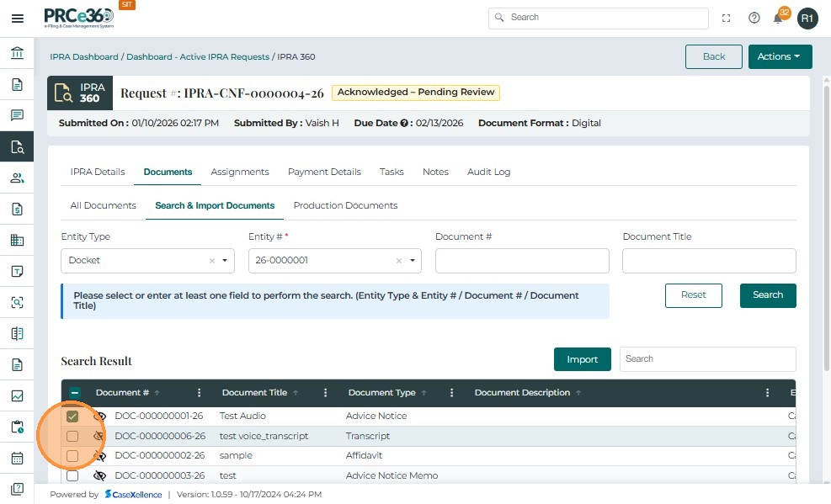The height and width of the screenshot is (504, 831).
Task: Open the courthouse home icon in sidebar
Action: click(17, 54)
